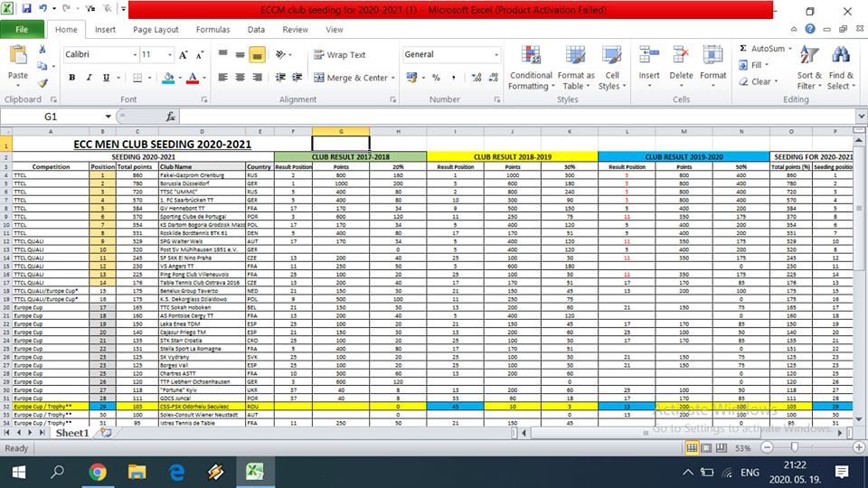Open the General number format dropdown
The image size is (868, 488).
tap(496, 55)
